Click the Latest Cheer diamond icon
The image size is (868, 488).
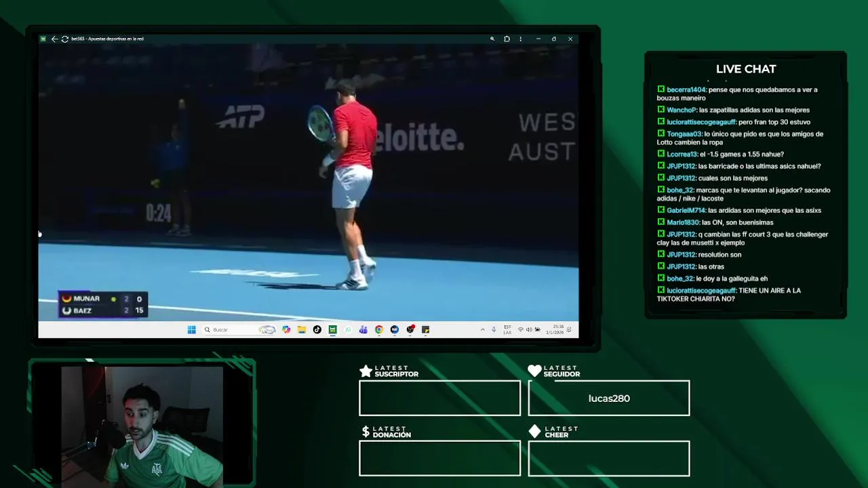(534, 432)
